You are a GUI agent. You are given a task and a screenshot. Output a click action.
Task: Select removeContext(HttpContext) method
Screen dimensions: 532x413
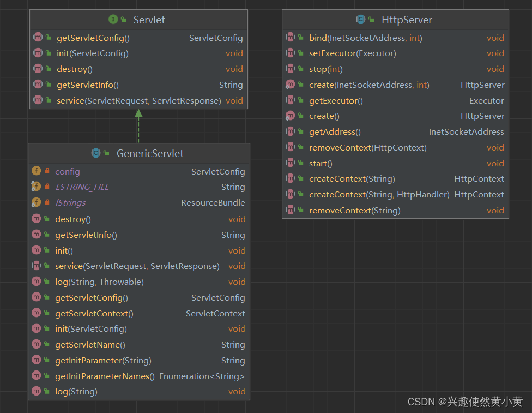coord(368,148)
